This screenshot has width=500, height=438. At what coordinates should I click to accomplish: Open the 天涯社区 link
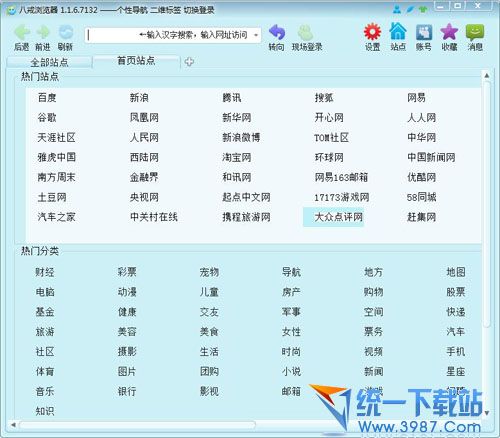(x=56, y=138)
